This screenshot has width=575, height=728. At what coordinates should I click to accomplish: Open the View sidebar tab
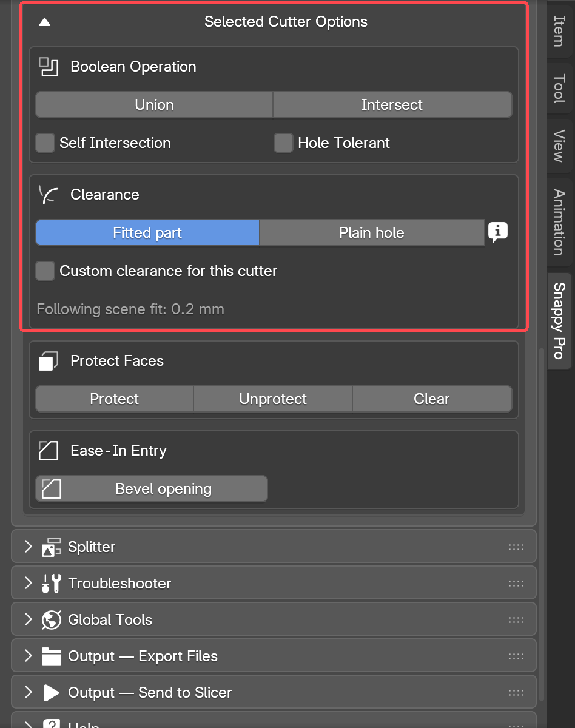pyautogui.click(x=559, y=146)
